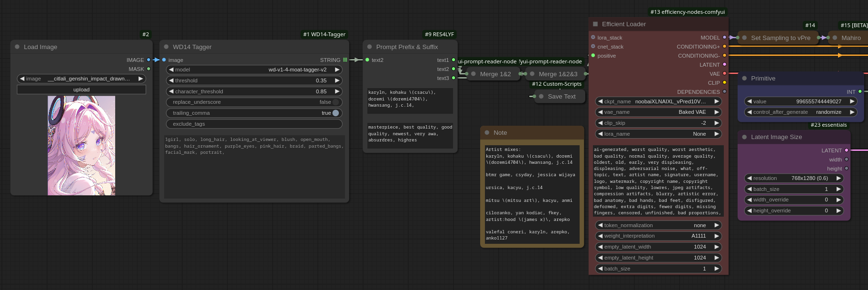Screen dimensions: 868x290
Task: Increase height_override in Latent Image Size
Action: 838,210
